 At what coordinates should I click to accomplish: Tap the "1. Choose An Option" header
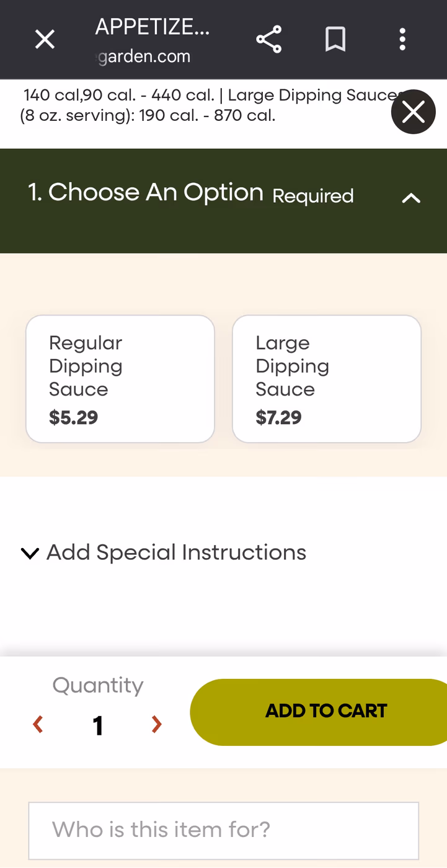click(146, 193)
